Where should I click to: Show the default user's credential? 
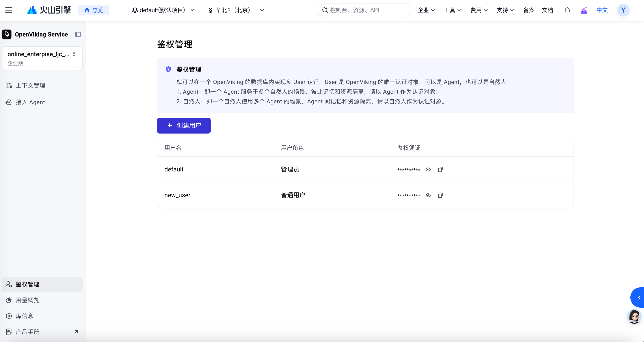pyautogui.click(x=428, y=169)
